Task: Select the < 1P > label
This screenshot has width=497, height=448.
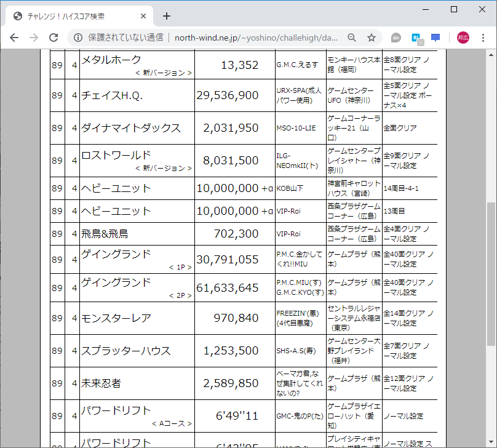Action: point(180,267)
